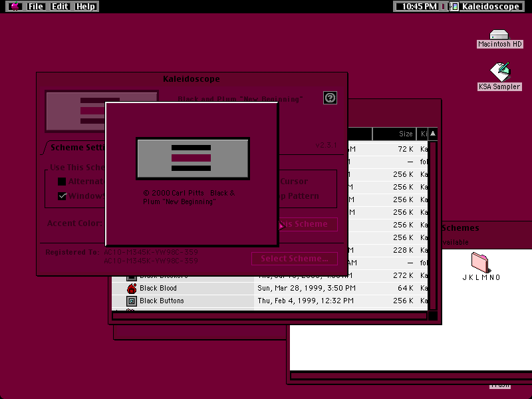Click the v2.3.1 version label

(326, 145)
